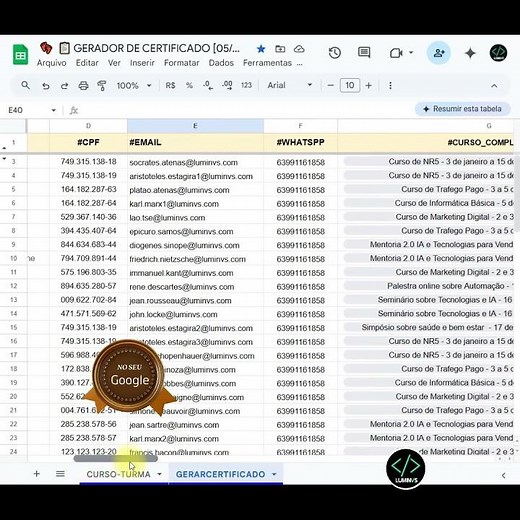The height and width of the screenshot is (520, 520).
Task: Open the GERARCERTIFICADO tab options arrow
Action: (274, 474)
